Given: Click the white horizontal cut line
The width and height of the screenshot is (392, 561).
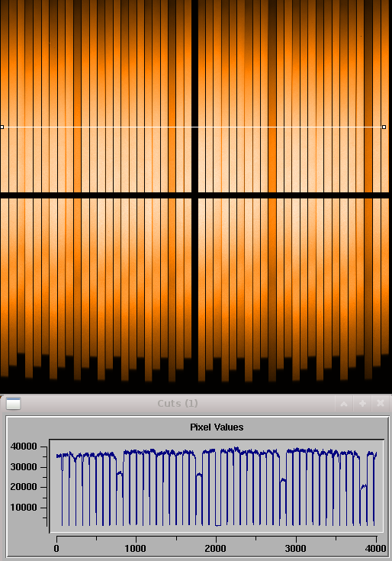Looking at the screenshot, I should pyautogui.click(x=193, y=127).
